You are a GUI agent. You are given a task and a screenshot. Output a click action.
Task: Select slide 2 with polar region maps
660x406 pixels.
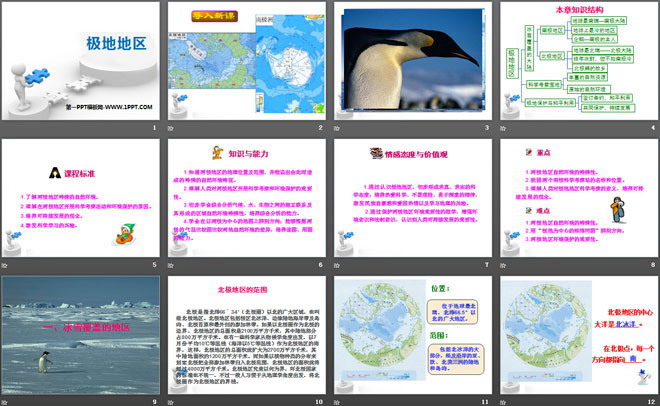pyautogui.click(x=247, y=61)
